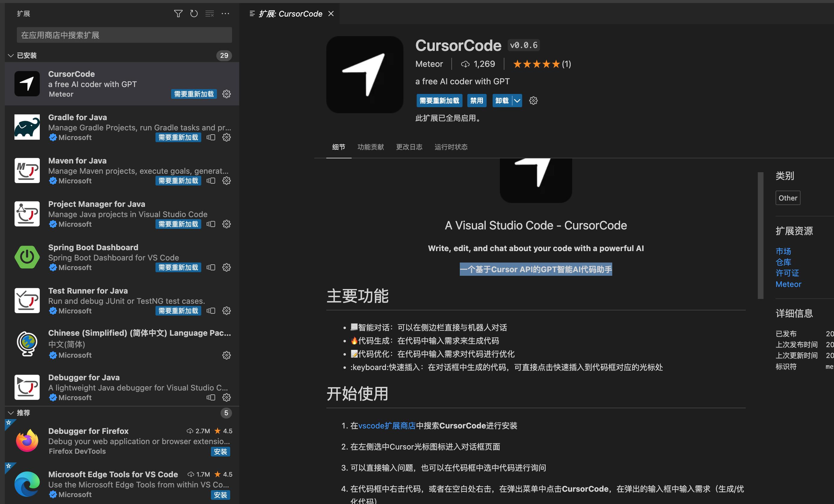Switch to the 功能贡献 tab
Screen dimensions: 834x504
pos(371,147)
